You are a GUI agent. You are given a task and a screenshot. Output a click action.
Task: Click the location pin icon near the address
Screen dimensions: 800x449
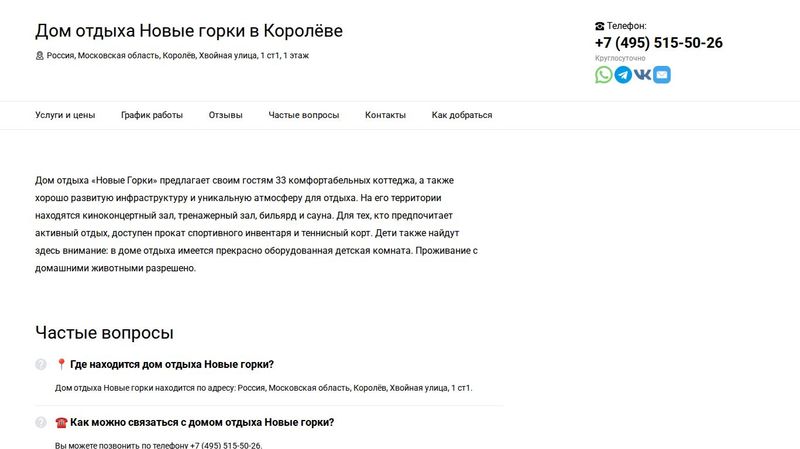tap(39, 56)
